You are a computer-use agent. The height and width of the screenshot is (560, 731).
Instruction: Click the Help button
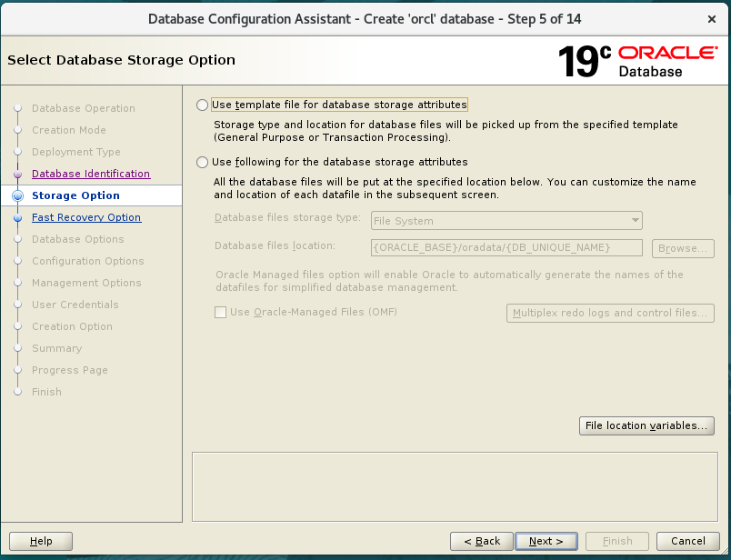41,541
